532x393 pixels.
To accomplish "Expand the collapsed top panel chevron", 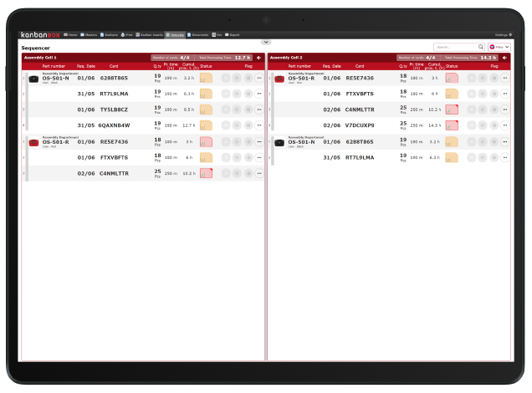I will click(266, 41).
